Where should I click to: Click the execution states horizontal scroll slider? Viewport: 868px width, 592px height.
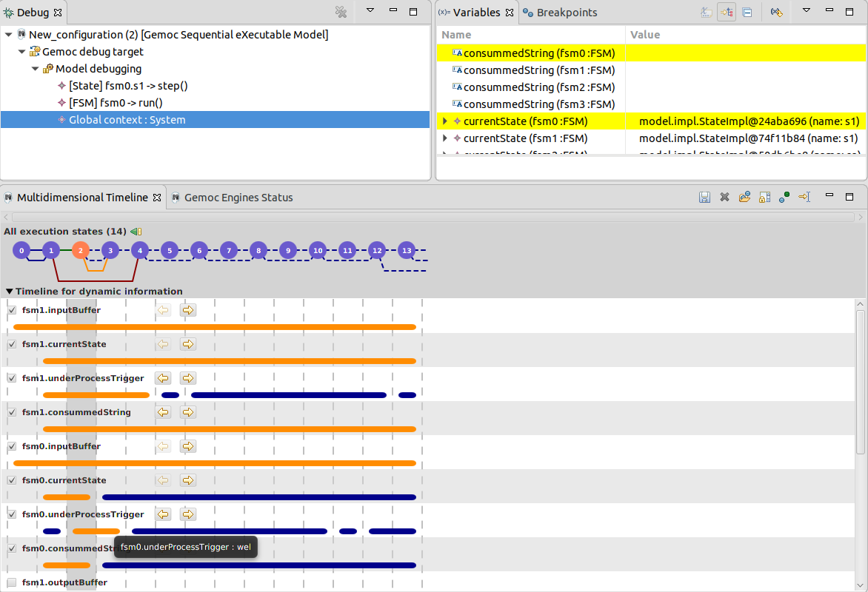pos(430,215)
